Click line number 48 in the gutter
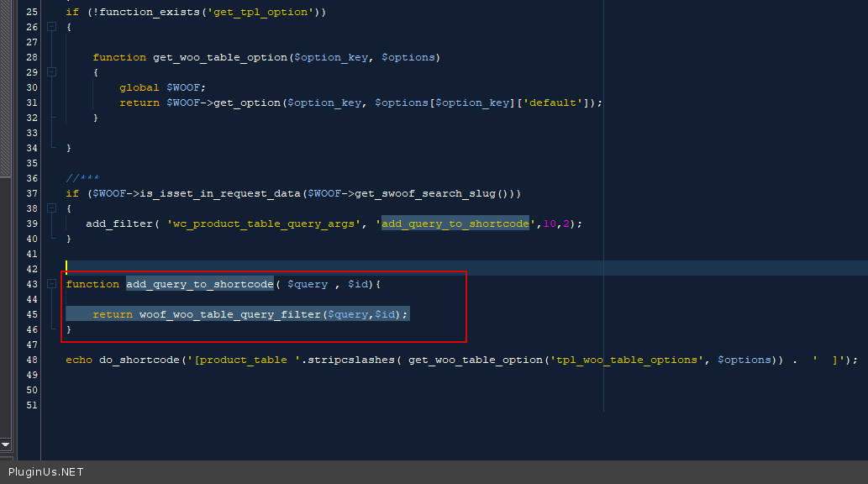The height and width of the screenshot is (484, 868). [31, 360]
